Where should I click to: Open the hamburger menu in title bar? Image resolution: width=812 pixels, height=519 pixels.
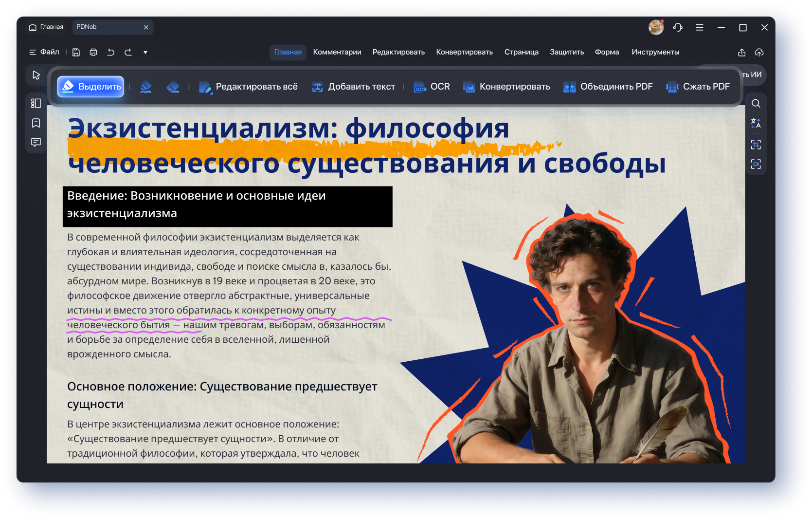pos(700,28)
